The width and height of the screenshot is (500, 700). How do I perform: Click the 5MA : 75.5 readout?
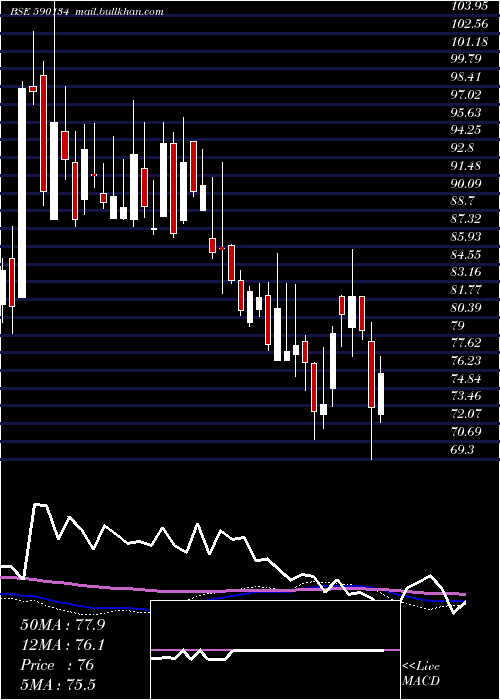(58, 684)
